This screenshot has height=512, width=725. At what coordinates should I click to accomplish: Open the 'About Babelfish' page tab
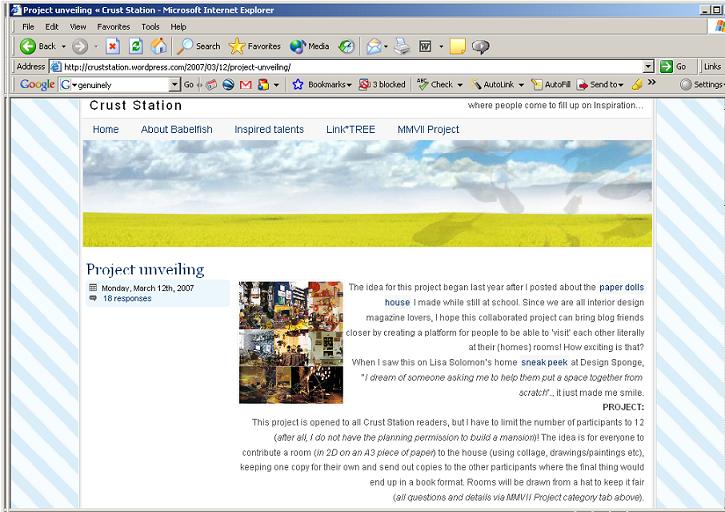click(x=176, y=129)
